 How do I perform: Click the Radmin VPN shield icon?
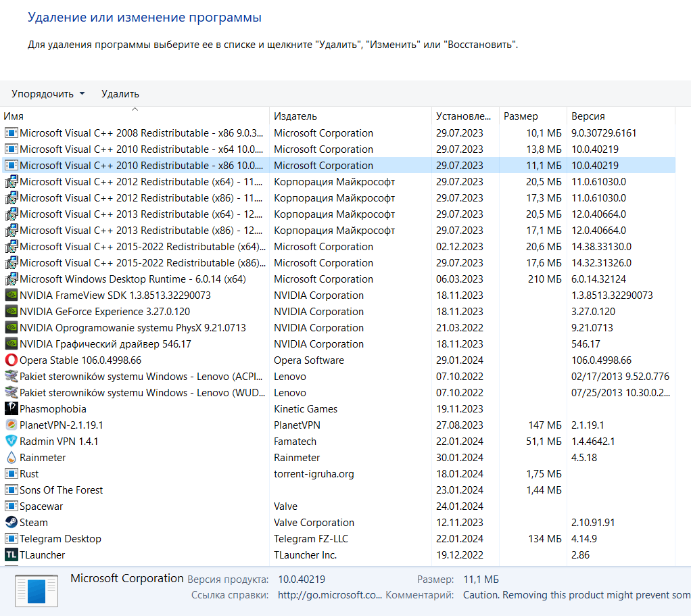coord(11,442)
